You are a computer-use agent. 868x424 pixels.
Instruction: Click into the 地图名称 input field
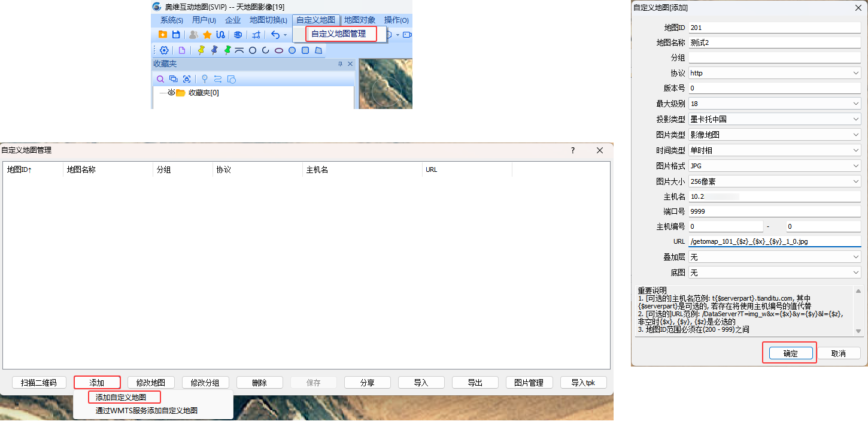pos(775,43)
